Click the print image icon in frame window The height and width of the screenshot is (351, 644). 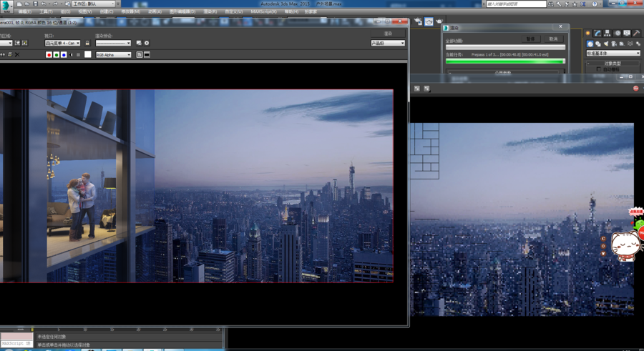tap(10, 54)
